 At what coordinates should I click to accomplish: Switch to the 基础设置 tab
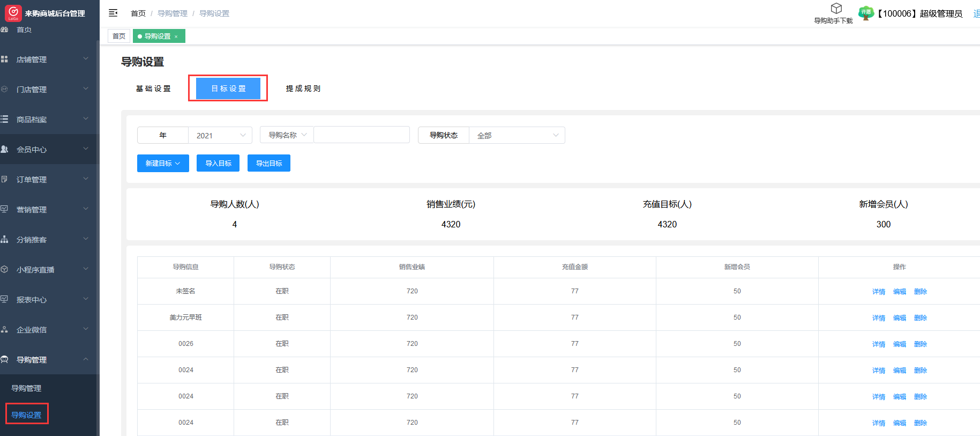(153, 88)
